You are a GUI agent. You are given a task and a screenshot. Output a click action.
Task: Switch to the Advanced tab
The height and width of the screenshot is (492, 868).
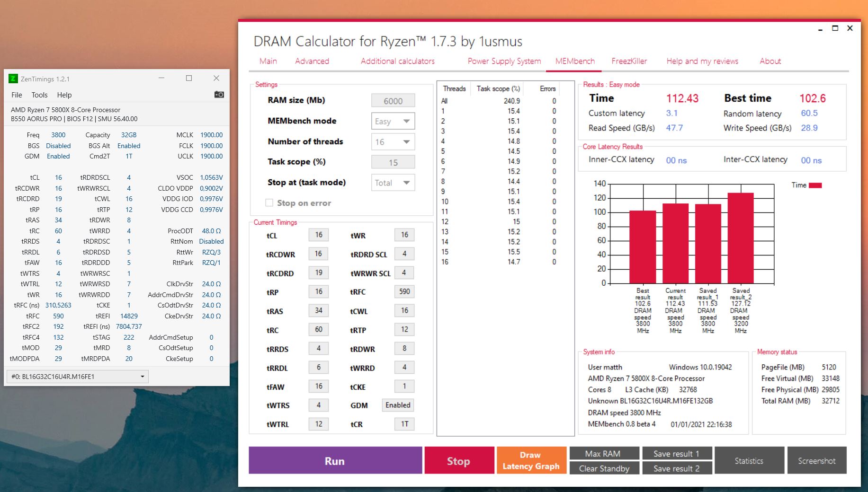tap(312, 61)
